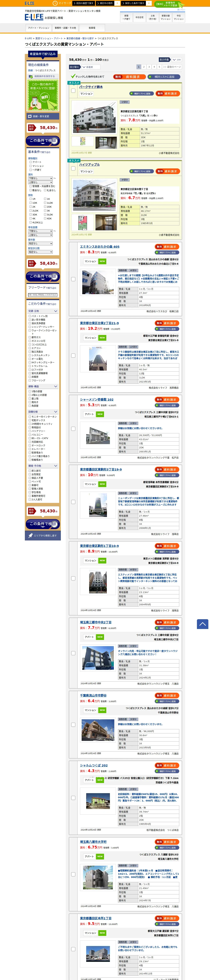Check the 2LDK floor plan checkbox
Screen dimensions: 210x980
[x=30, y=210]
